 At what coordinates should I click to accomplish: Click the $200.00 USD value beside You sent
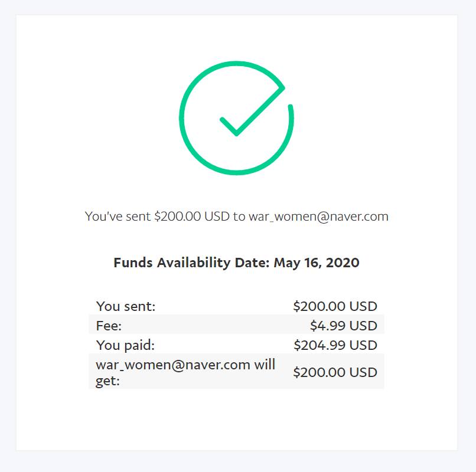[x=335, y=306]
